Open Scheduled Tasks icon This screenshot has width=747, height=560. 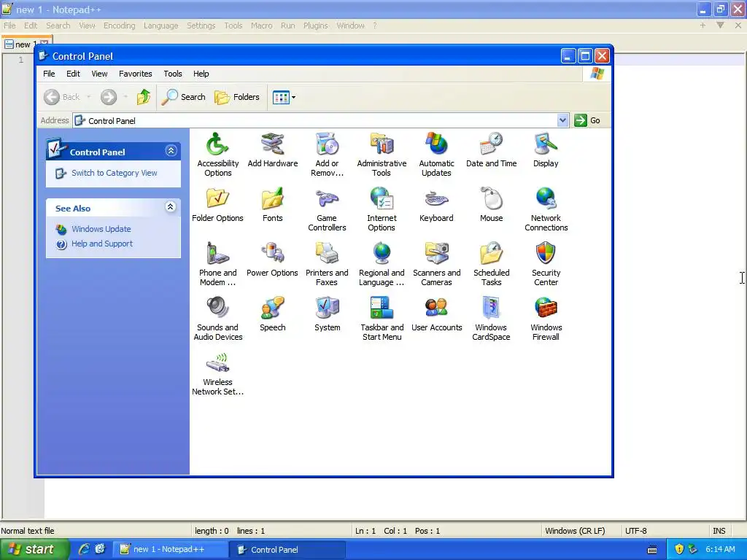pos(491,263)
